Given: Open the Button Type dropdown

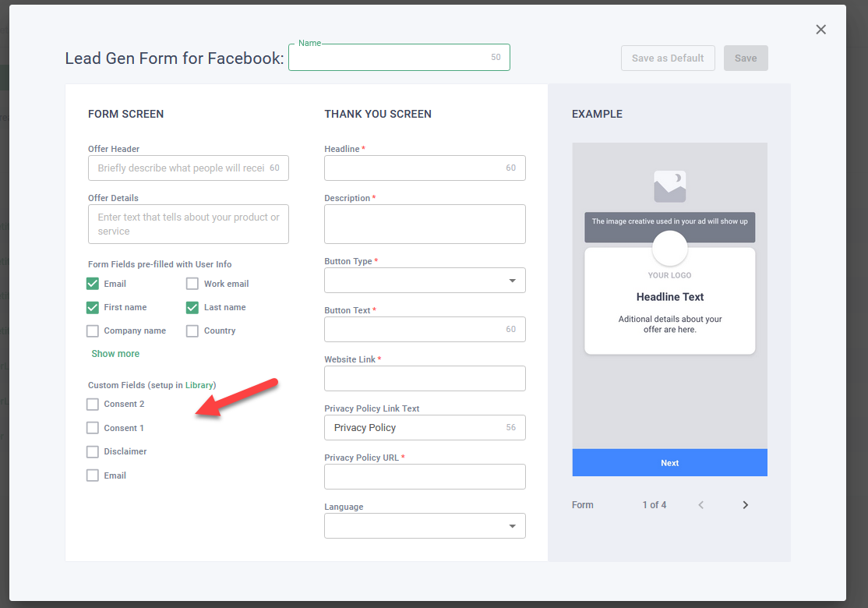Looking at the screenshot, I should [425, 280].
